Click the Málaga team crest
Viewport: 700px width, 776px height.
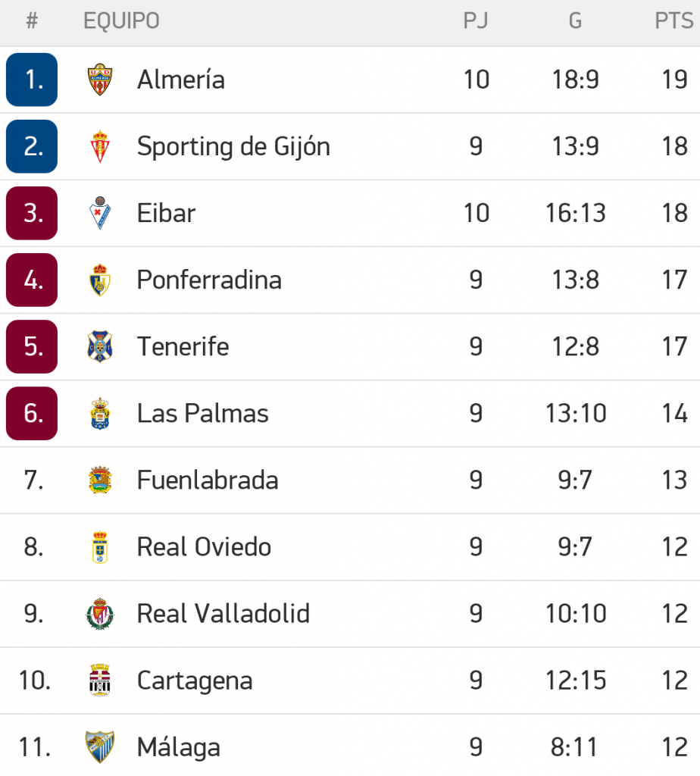pyautogui.click(x=100, y=747)
